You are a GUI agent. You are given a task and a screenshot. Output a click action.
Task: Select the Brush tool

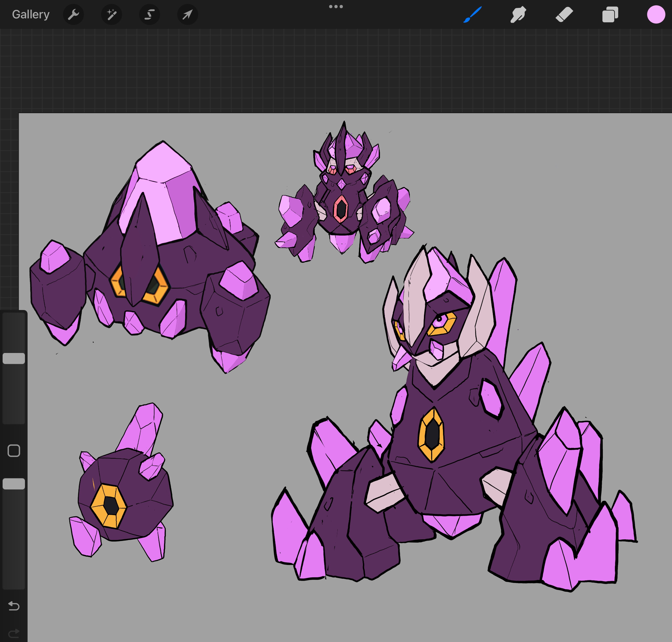click(x=472, y=15)
